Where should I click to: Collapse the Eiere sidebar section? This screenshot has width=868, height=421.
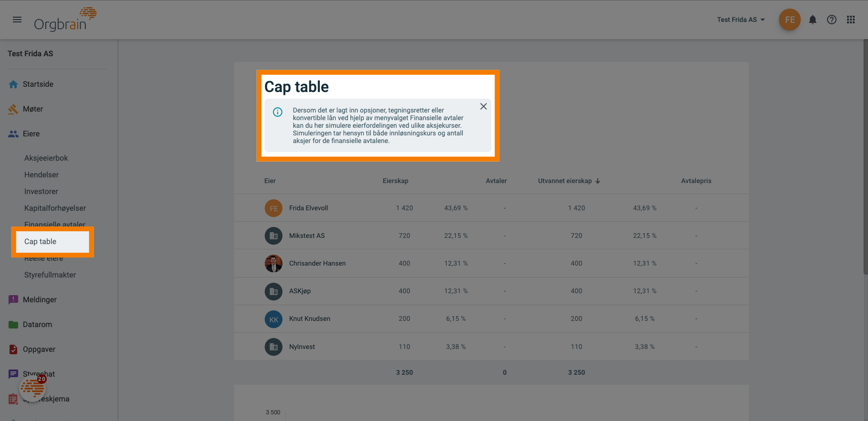tap(31, 134)
